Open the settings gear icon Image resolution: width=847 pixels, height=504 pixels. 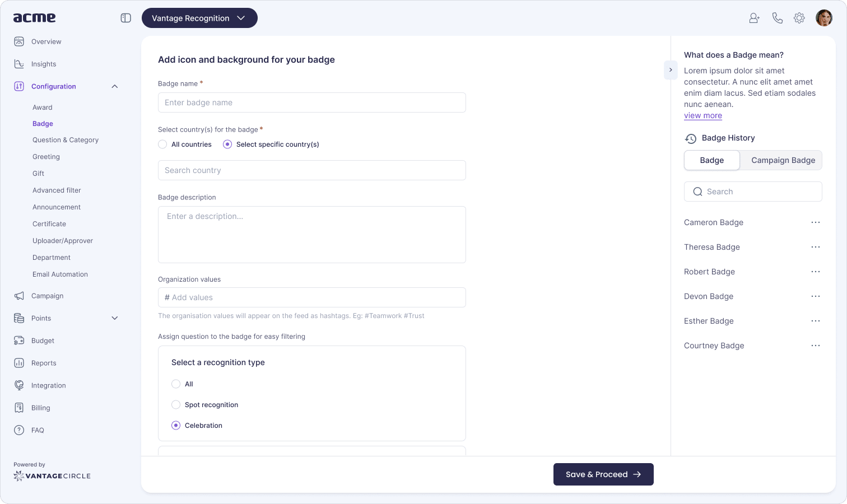799,17
